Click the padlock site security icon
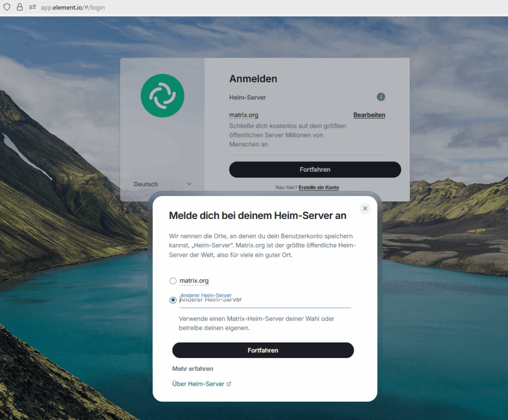 click(x=20, y=7)
